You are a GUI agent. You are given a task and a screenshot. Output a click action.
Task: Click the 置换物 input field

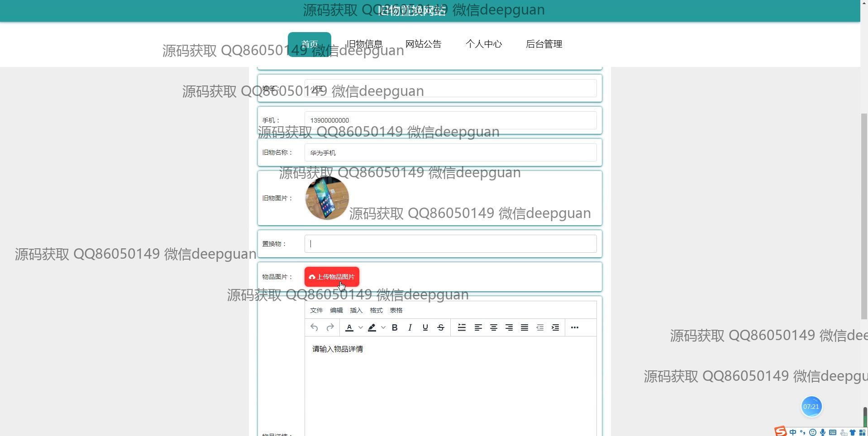coord(450,244)
